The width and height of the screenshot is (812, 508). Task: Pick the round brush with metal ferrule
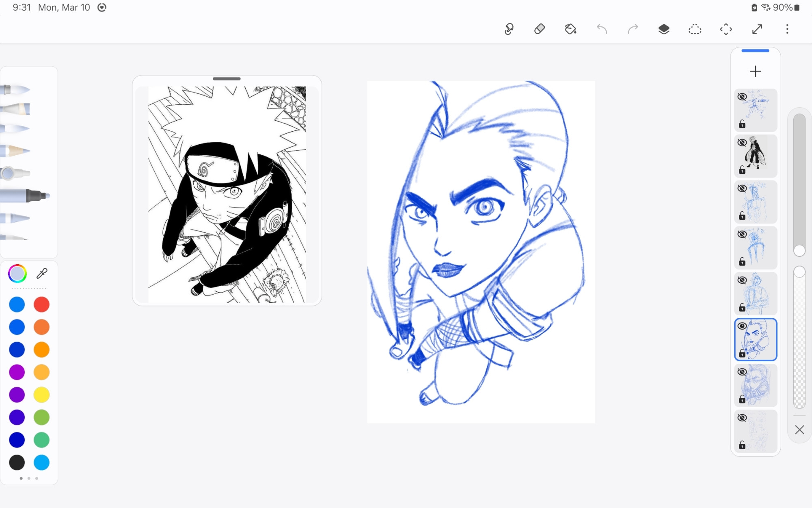(15, 89)
